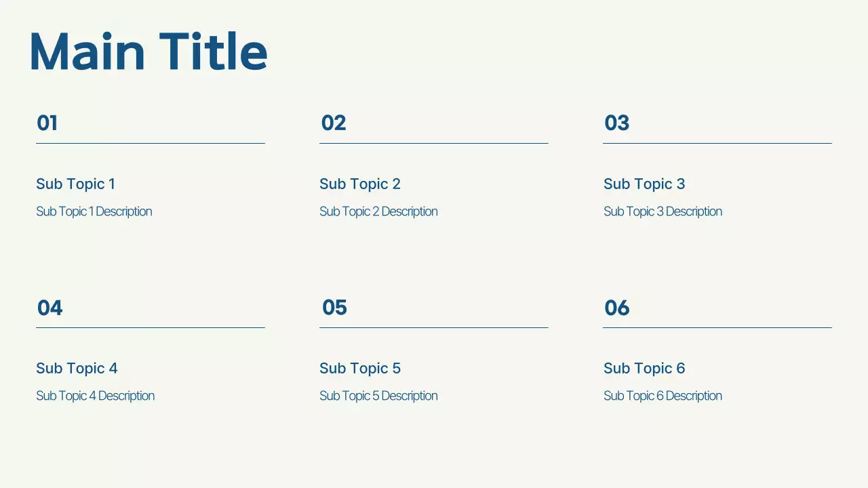Click the Sub Topic 3 heading
868x488 pixels.
[644, 184]
